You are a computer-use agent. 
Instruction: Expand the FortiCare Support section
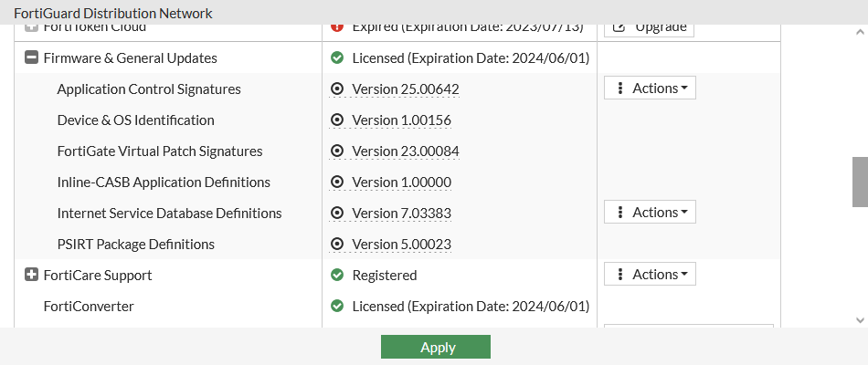click(31, 275)
